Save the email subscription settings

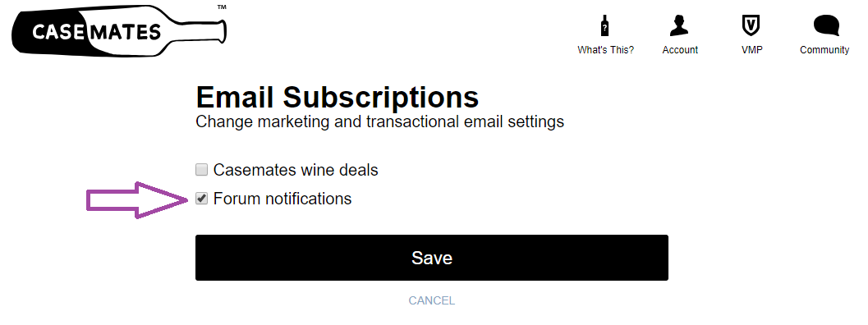pyautogui.click(x=432, y=258)
